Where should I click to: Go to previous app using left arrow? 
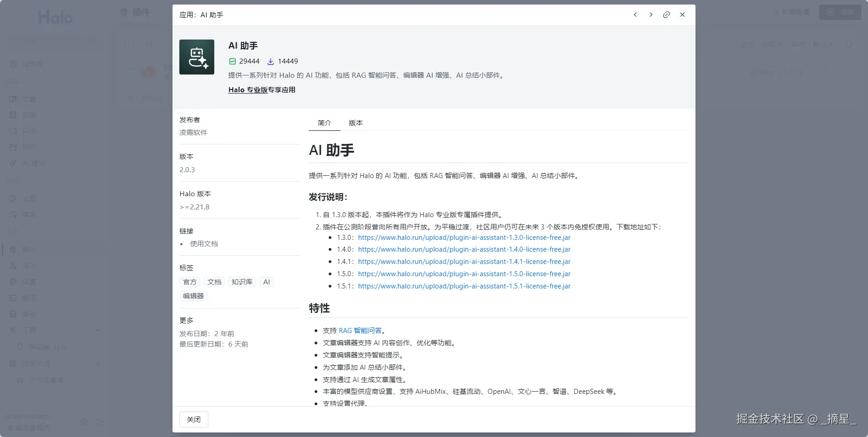635,15
